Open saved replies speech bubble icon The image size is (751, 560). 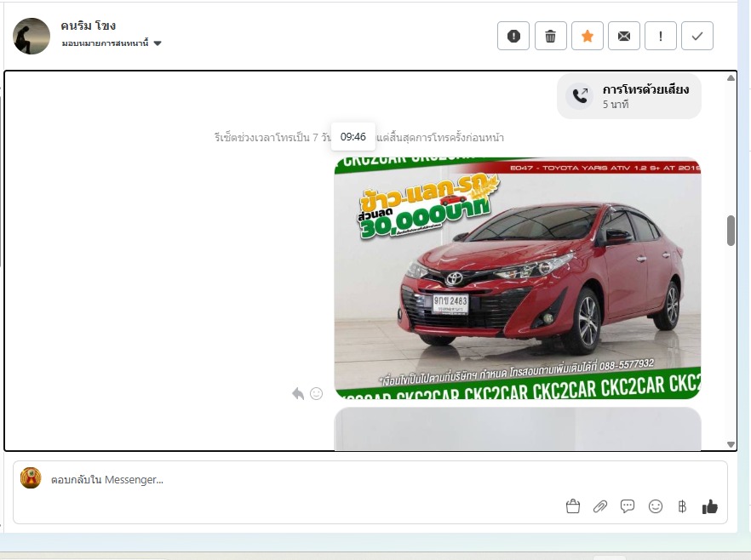[x=628, y=506]
